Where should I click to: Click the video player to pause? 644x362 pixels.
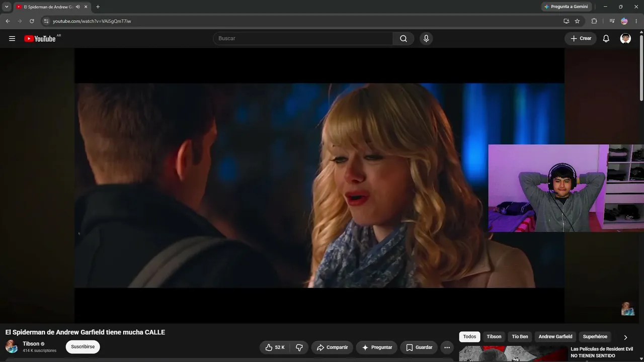coord(319,186)
